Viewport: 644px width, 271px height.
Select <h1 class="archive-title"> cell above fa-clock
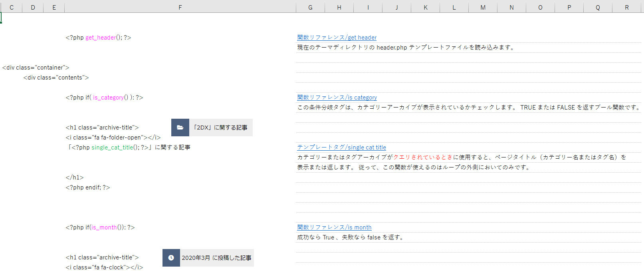[102, 257]
